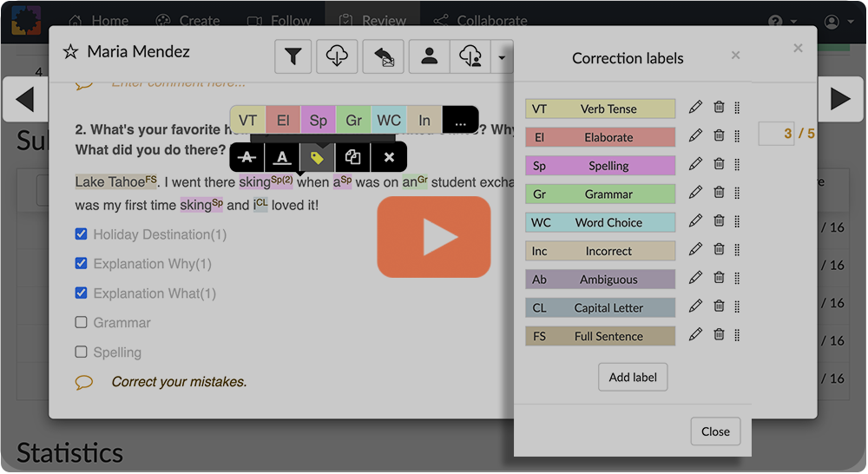Open the Create menu
The height and width of the screenshot is (474, 868).
coord(187,21)
